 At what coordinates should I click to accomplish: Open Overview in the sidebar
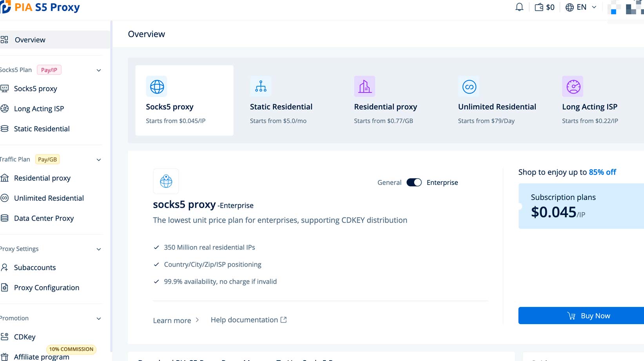30,40
